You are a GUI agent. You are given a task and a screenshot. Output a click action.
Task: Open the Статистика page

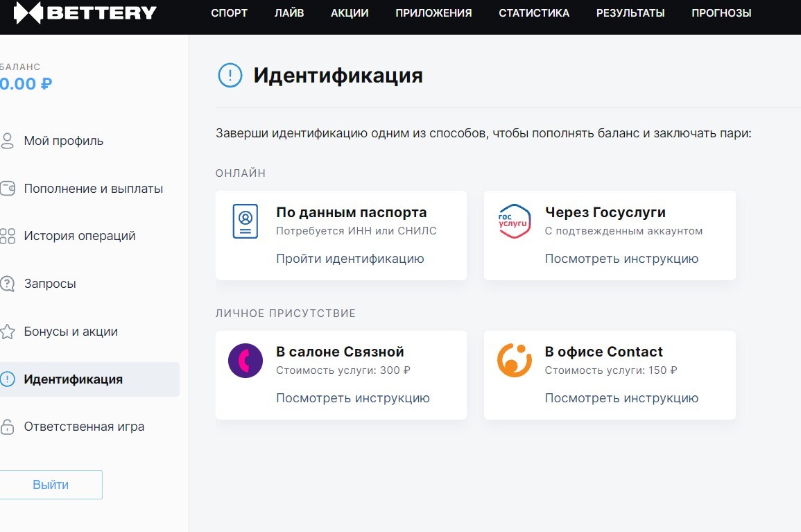click(x=534, y=12)
